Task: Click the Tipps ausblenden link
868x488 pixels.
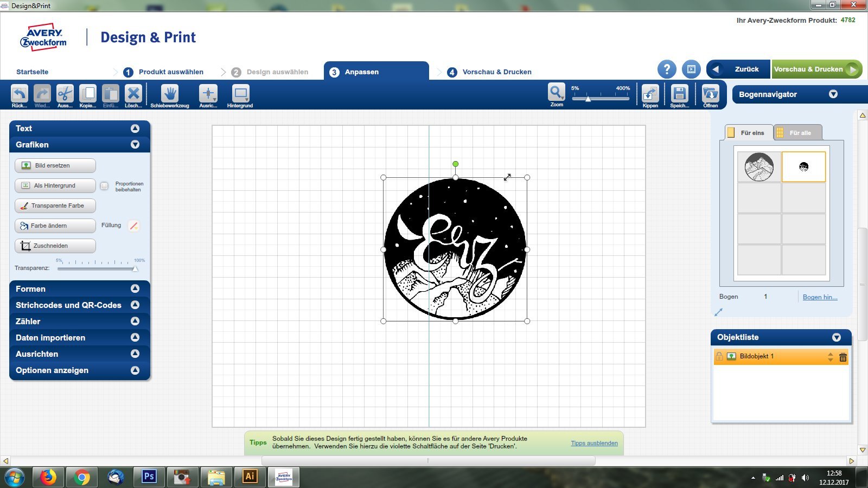Action: point(594,443)
